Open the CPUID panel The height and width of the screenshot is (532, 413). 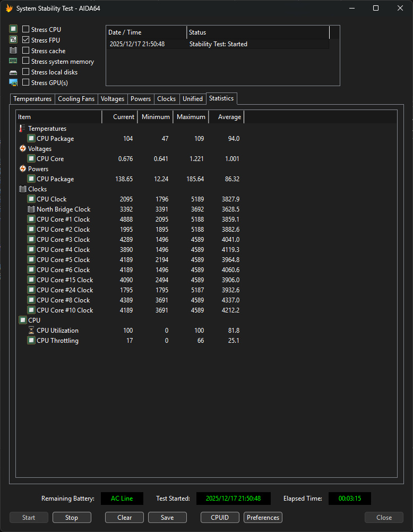tap(220, 518)
